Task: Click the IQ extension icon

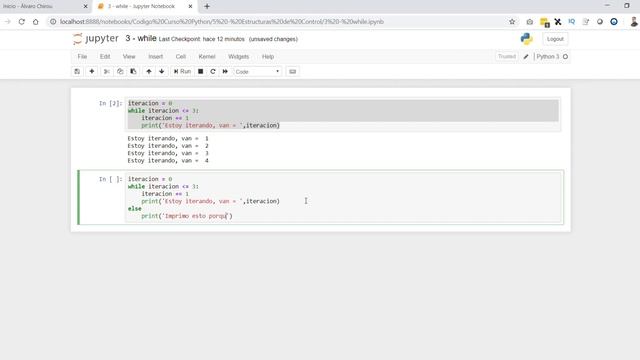Action: (571, 22)
